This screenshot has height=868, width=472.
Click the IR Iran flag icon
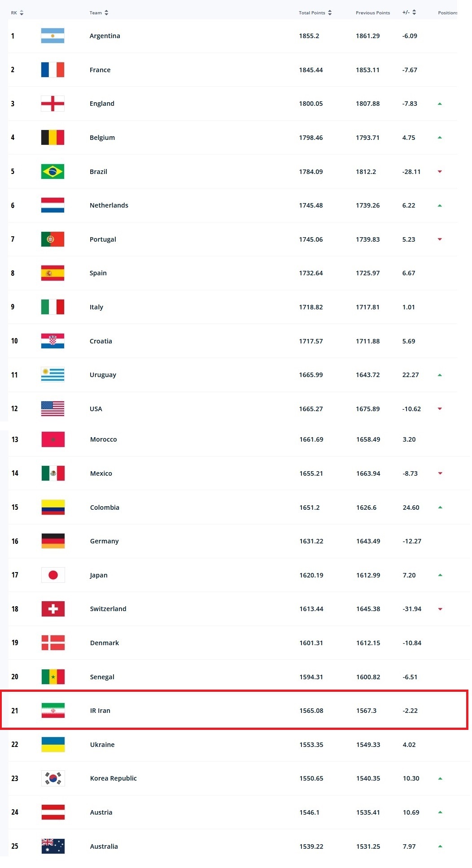(x=53, y=710)
